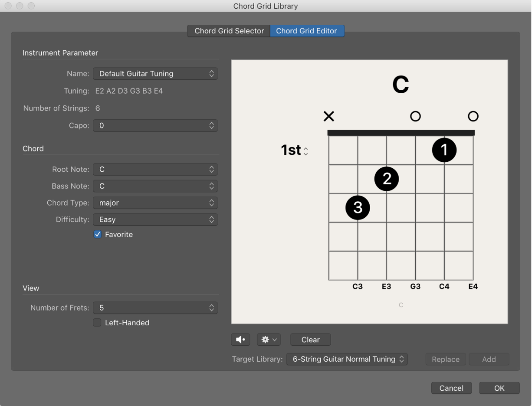Click the open-string circle above the G3 string

[x=415, y=116]
